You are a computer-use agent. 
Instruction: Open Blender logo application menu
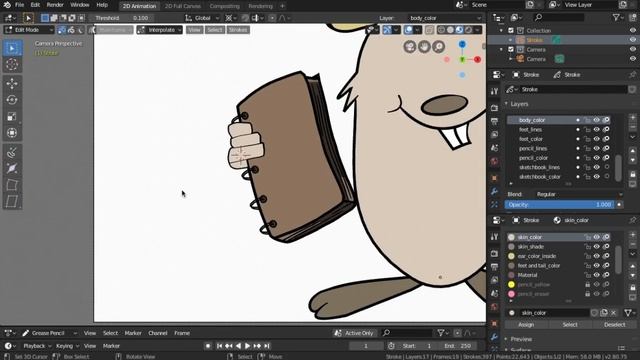(x=7, y=5)
